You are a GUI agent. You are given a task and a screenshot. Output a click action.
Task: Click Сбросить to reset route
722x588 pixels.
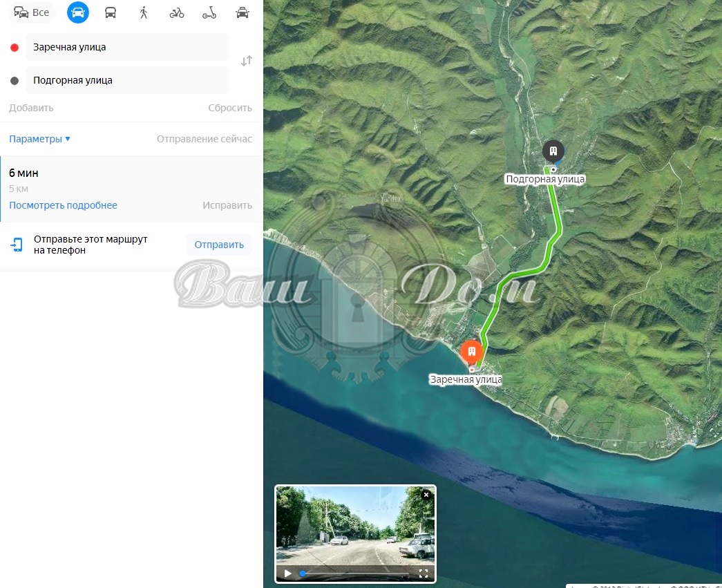click(230, 108)
